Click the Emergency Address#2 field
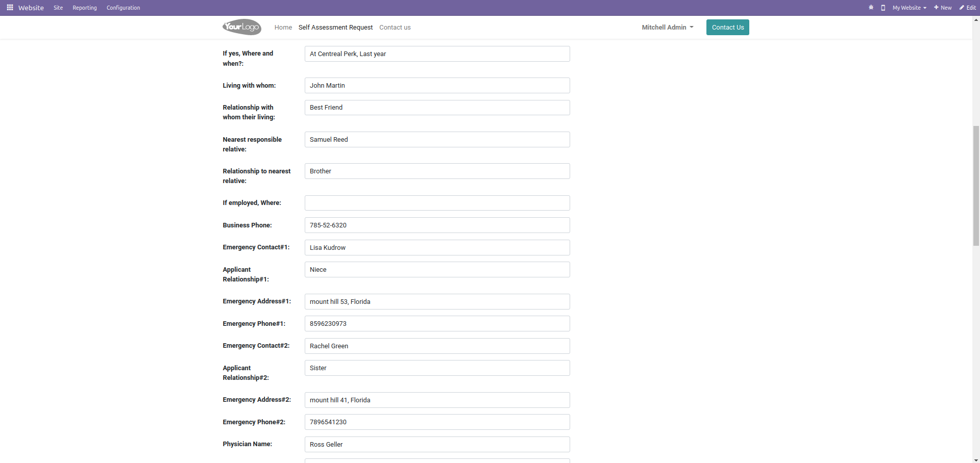Screen dimensions: 980x463 [437, 400]
